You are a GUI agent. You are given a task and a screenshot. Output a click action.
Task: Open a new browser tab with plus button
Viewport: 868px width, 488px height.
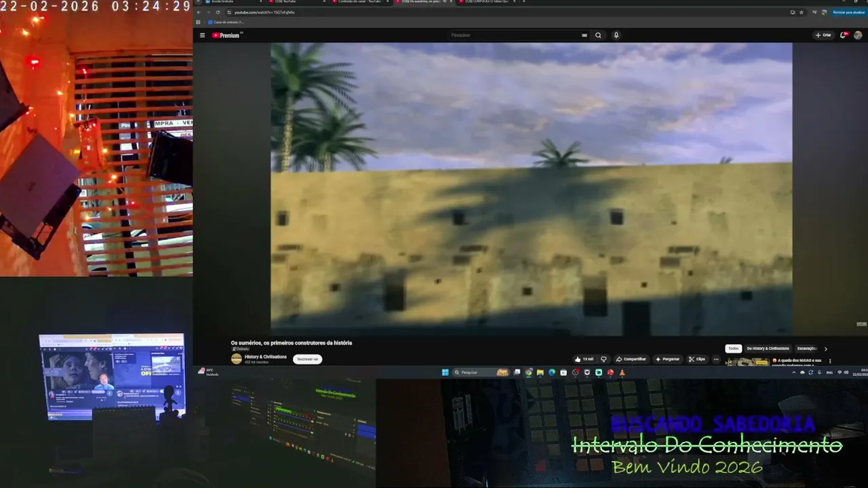pyautogui.click(x=524, y=2)
